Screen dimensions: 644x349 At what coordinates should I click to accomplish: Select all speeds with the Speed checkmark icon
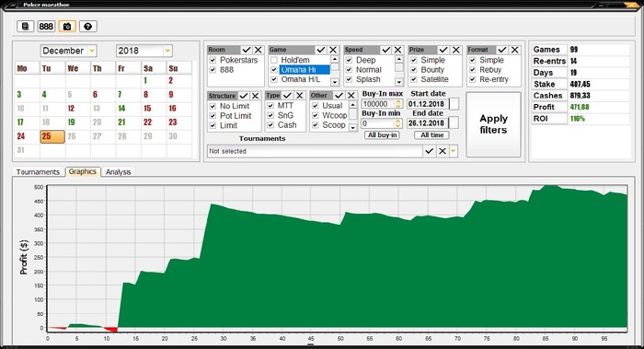pyautogui.click(x=386, y=50)
